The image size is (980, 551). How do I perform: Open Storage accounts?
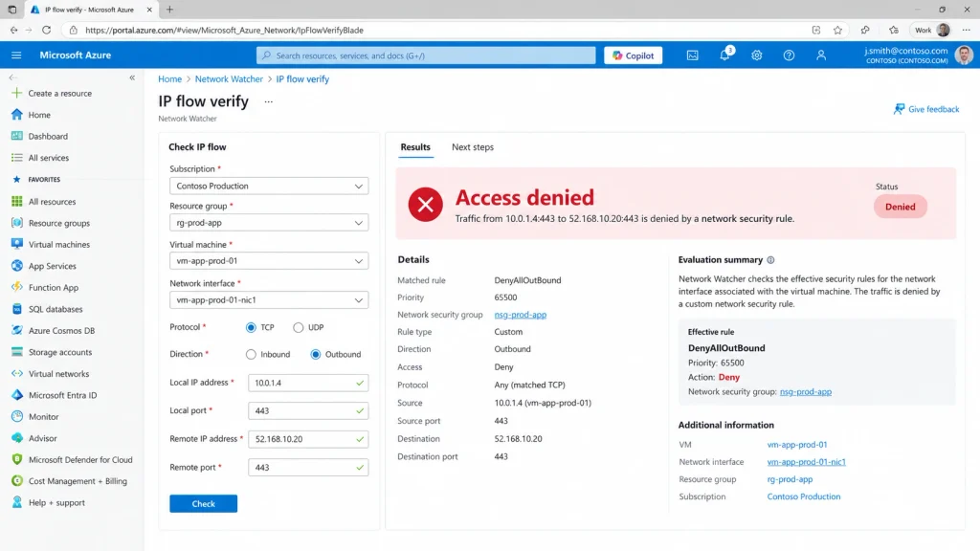coord(60,352)
